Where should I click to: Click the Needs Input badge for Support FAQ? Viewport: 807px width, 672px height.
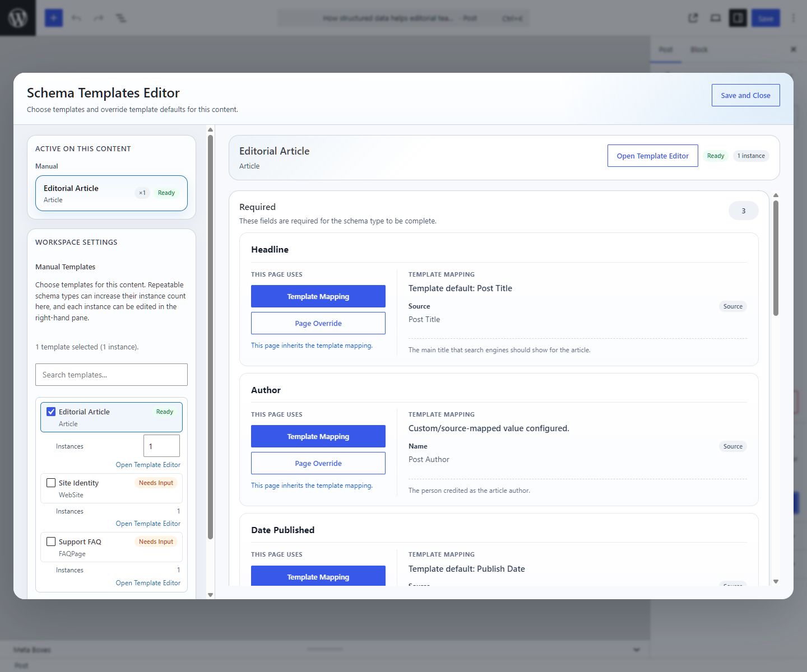(156, 542)
